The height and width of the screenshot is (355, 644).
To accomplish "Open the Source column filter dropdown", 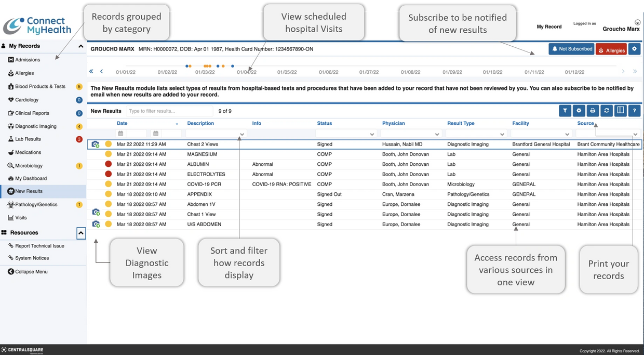I will pos(635,134).
